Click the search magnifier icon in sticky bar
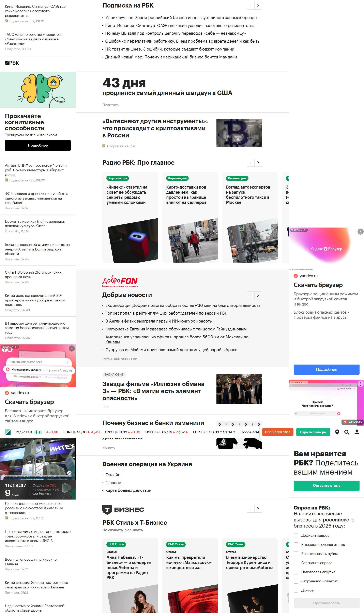This screenshot has width=364, height=613. (347, 432)
